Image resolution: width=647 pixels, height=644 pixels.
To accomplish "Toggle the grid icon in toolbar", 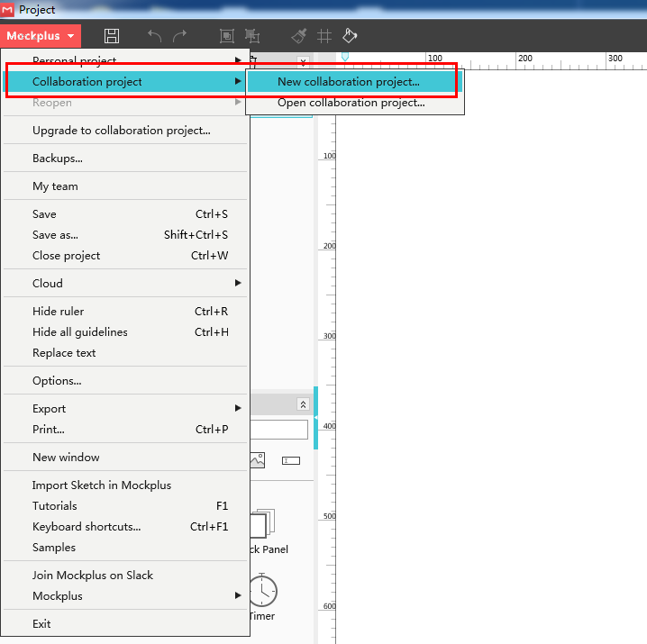I will point(324,36).
